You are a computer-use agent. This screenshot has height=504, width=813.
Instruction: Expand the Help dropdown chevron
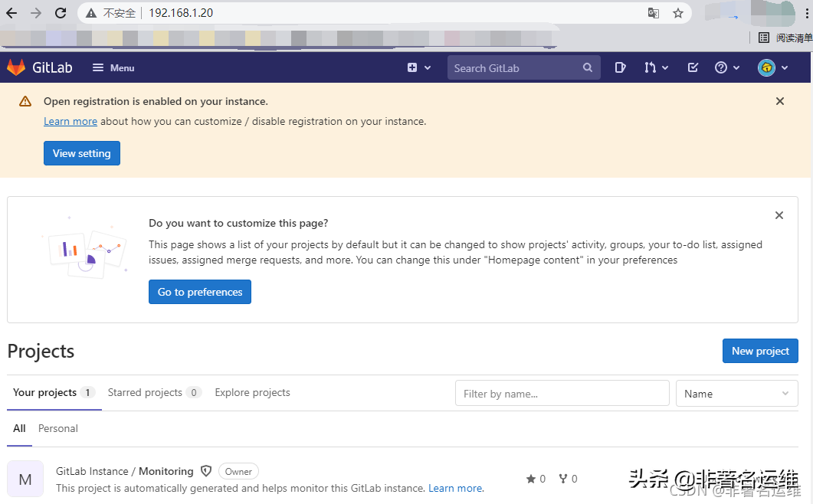pos(736,68)
